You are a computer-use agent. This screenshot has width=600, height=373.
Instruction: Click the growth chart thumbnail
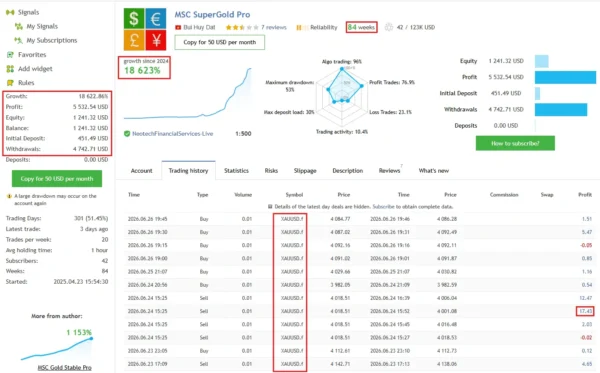click(x=188, y=94)
